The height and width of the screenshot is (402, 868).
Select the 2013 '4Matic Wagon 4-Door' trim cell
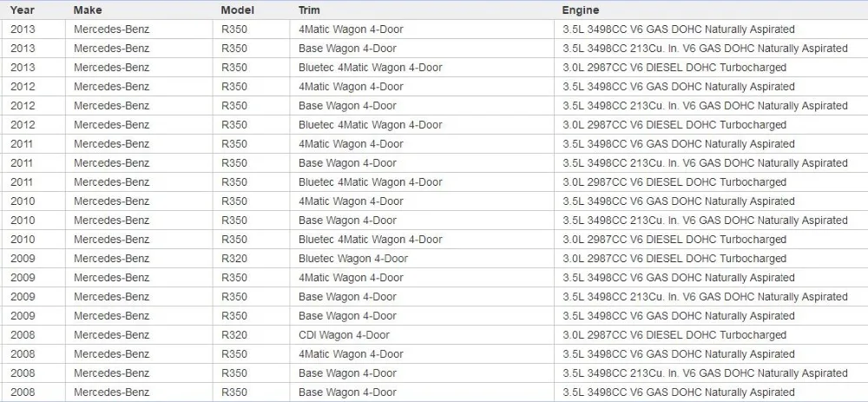pos(422,30)
